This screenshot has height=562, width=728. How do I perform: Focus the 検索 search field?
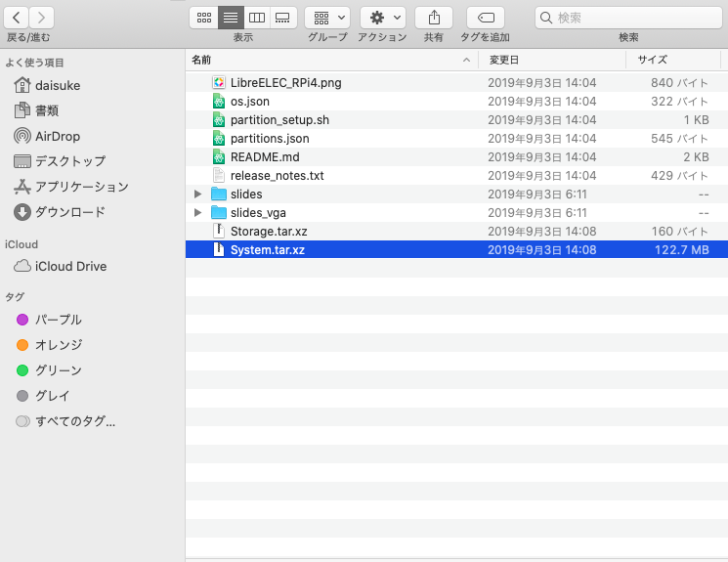[x=628, y=18]
